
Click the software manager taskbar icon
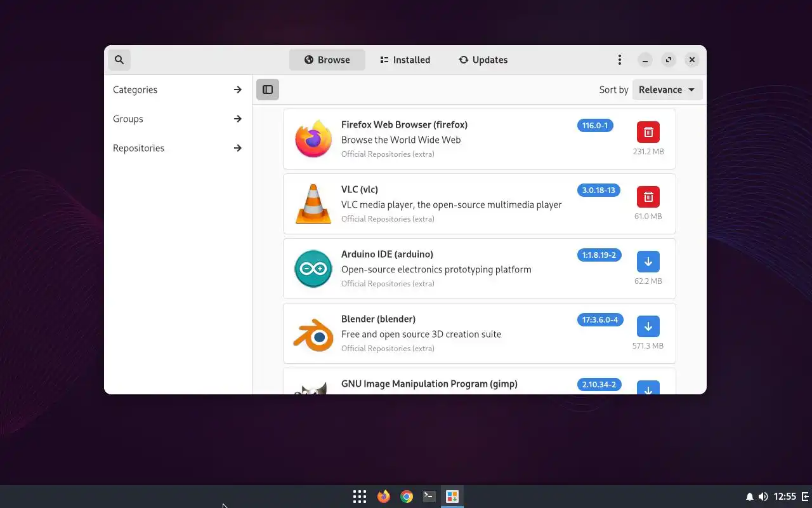[452, 497]
